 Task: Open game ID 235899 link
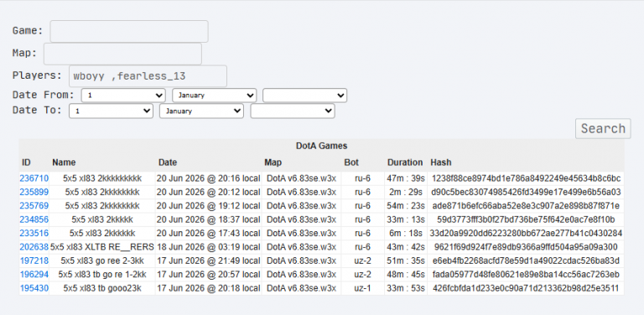(34, 192)
